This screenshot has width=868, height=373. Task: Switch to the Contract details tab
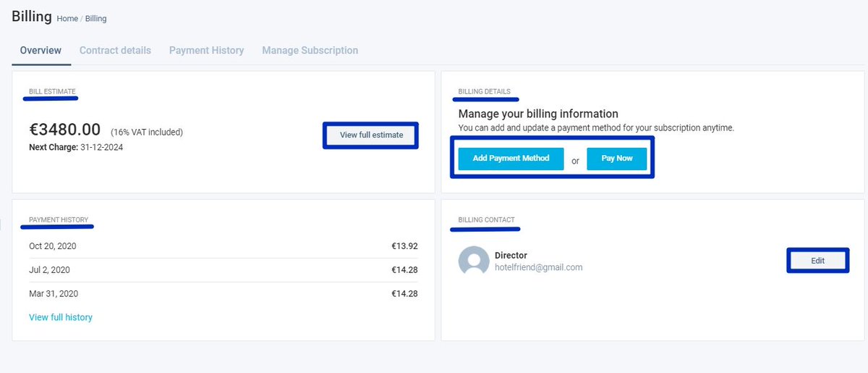[x=115, y=51]
